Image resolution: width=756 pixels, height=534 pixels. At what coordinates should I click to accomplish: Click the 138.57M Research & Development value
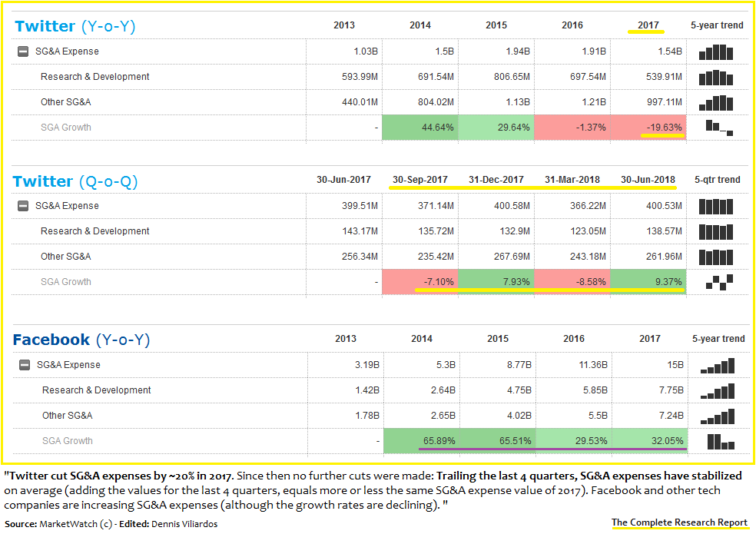pos(664,231)
